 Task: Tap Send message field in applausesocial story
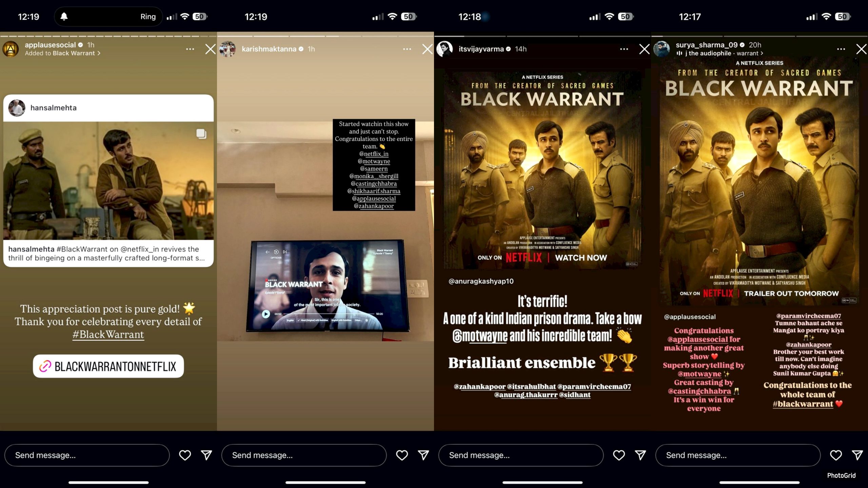tap(87, 455)
